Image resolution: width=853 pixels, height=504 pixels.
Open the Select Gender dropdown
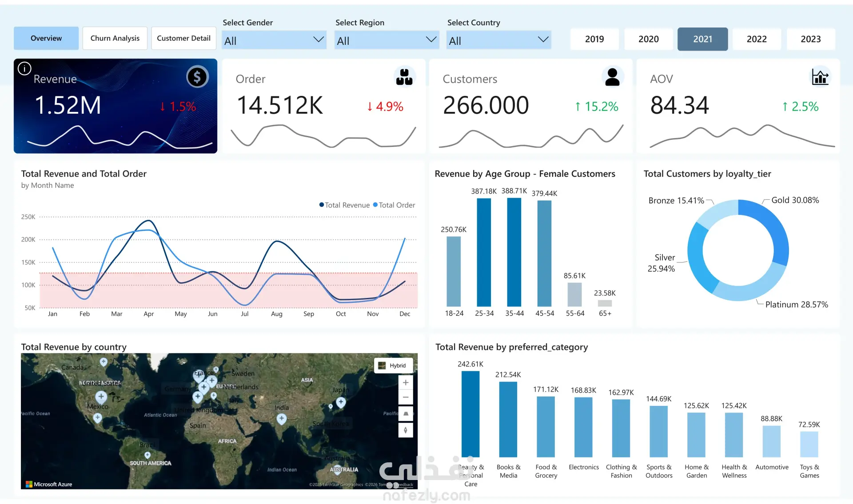tap(274, 40)
